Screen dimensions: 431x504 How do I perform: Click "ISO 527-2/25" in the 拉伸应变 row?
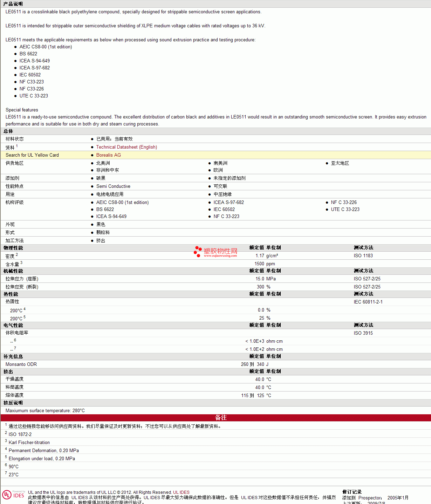(x=367, y=287)
